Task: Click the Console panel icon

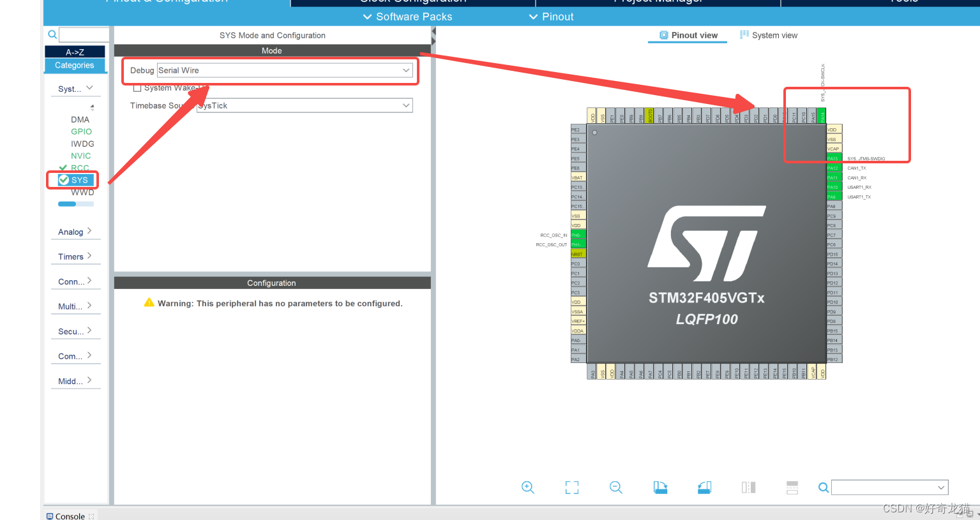Action: [x=50, y=516]
